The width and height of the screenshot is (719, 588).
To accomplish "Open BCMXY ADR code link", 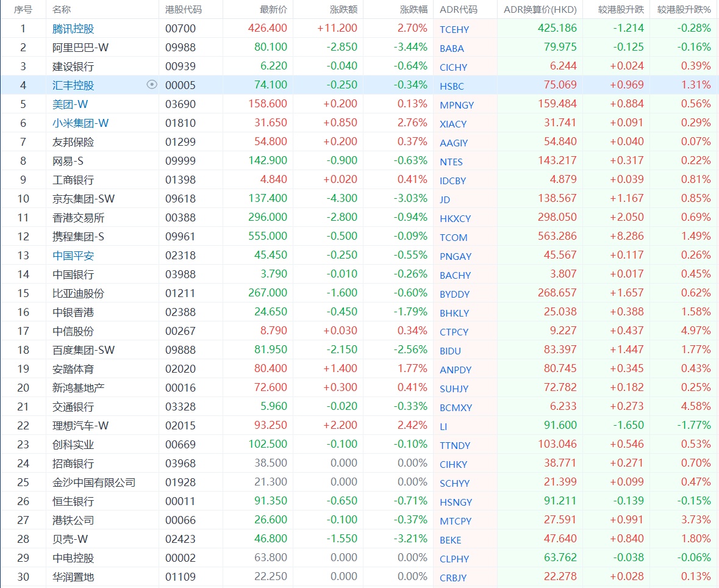I will [456, 407].
